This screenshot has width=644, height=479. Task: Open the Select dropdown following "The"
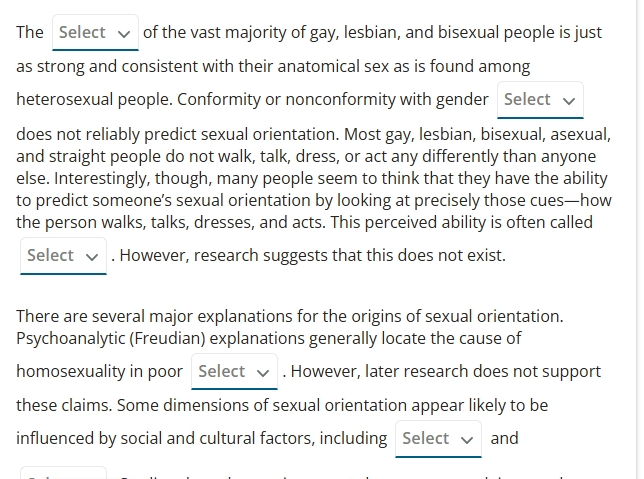click(x=95, y=32)
